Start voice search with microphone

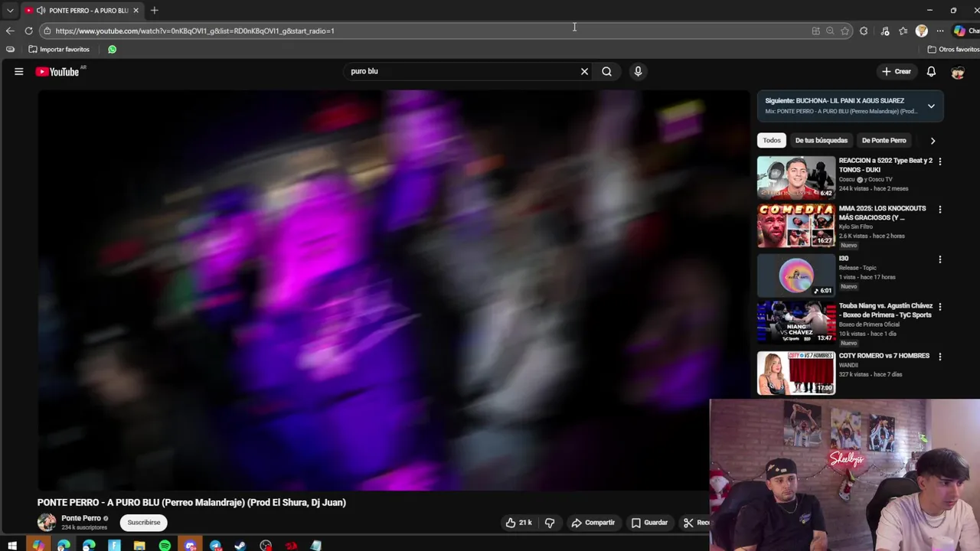(638, 71)
